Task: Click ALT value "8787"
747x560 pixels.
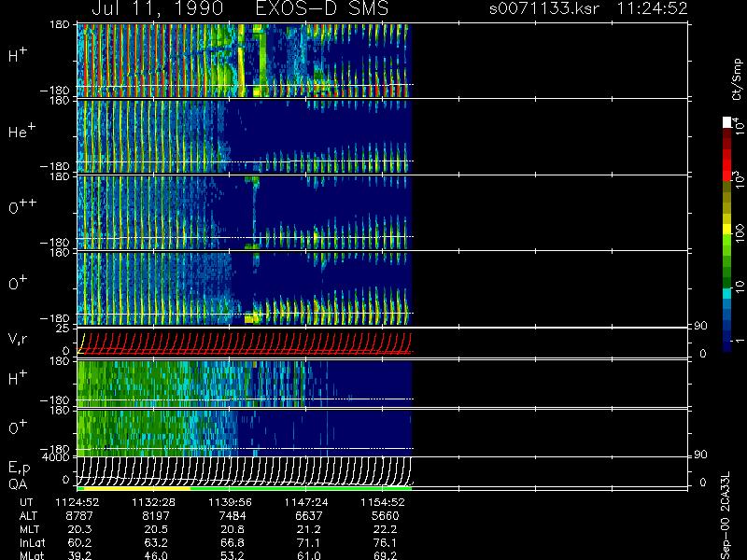Action: [x=79, y=516]
